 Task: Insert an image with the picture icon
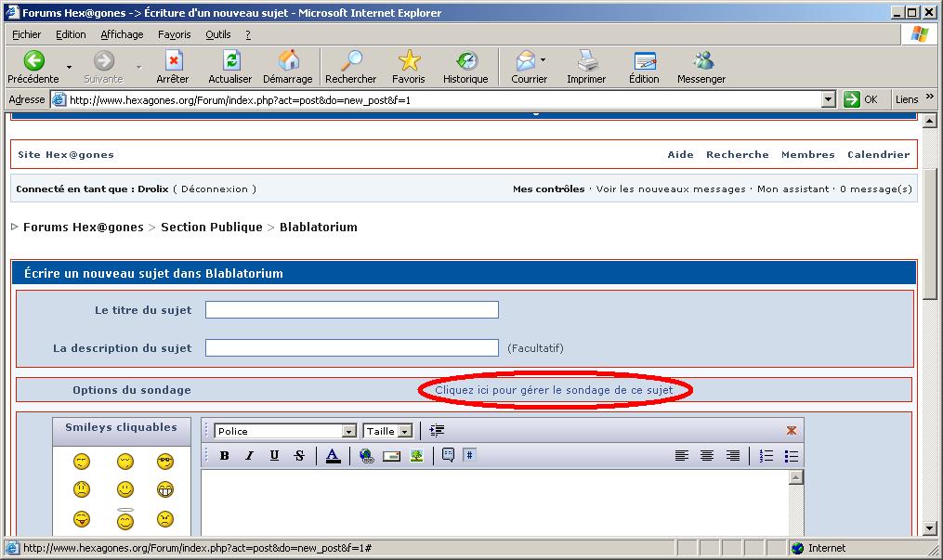tap(416, 456)
